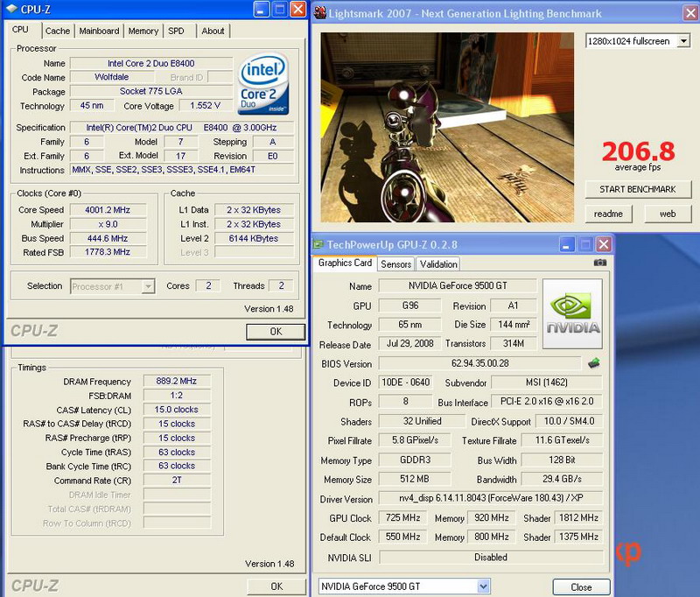Click the processor Name field Intel Core 2 Duo E8400
Image resolution: width=700 pixels, height=597 pixels.
[x=150, y=63]
